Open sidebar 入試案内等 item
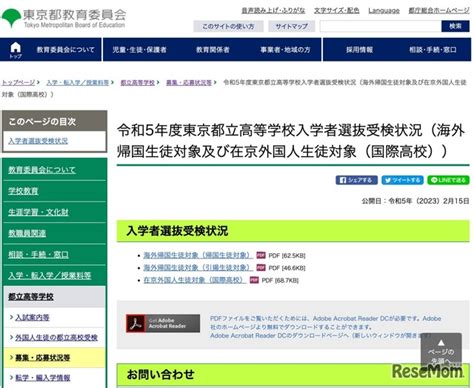Screen dimensions: 474x388 click(32, 318)
